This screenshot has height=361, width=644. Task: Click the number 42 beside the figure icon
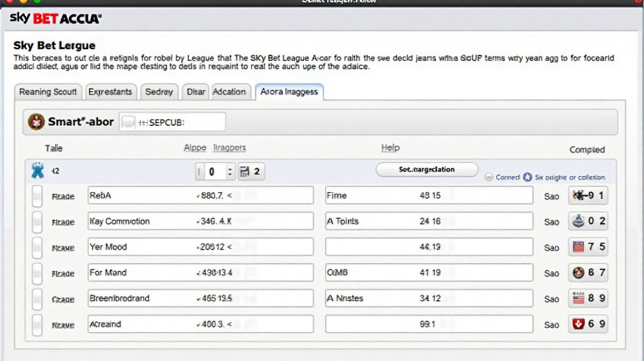[55, 171]
